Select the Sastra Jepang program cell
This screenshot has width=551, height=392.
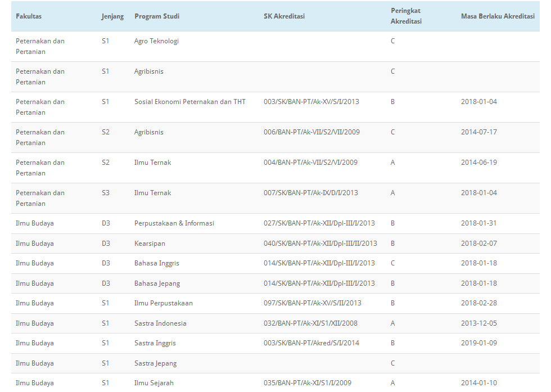click(x=155, y=363)
